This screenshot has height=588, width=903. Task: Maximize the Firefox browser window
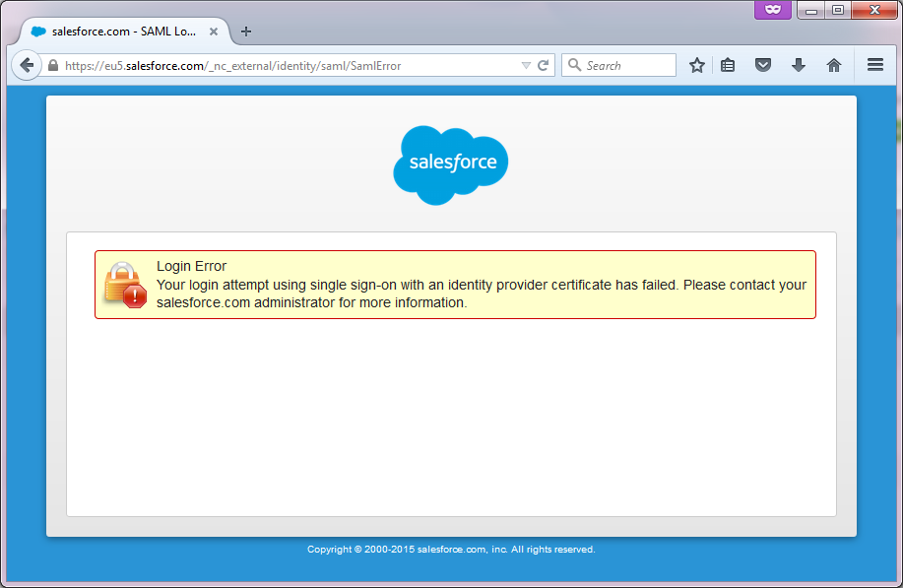coord(838,10)
